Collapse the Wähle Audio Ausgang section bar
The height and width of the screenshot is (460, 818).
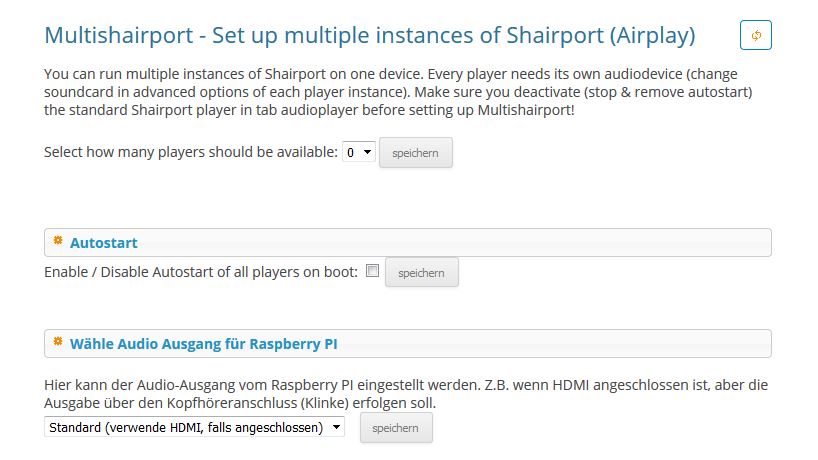click(407, 344)
